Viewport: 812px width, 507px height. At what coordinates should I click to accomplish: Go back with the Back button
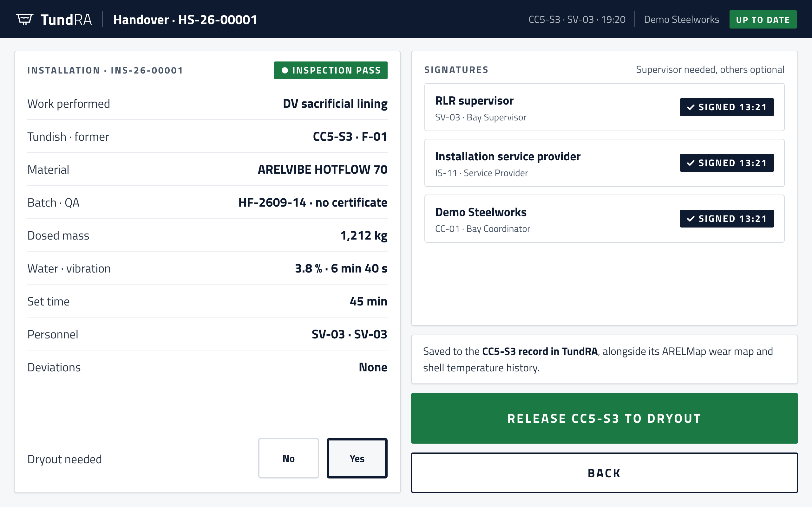pos(604,473)
